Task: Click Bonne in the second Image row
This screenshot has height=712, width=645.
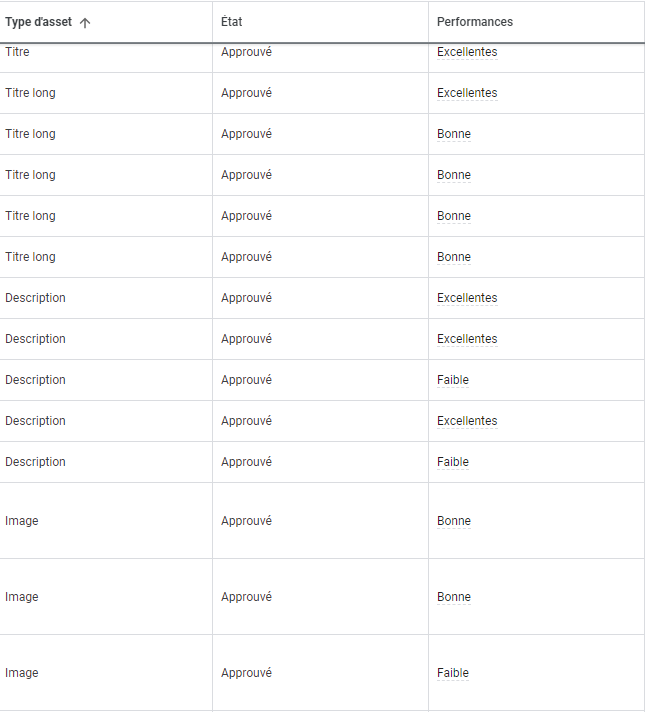Action: [x=454, y=597]
